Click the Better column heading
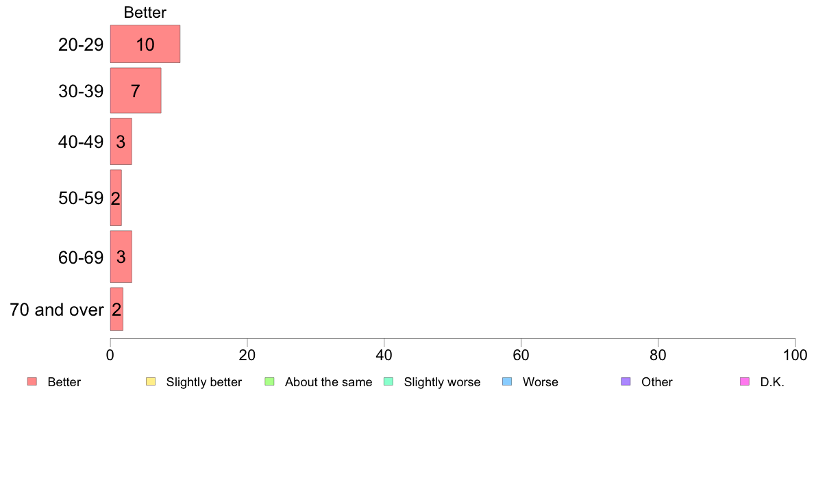 [x=145, y=12]
